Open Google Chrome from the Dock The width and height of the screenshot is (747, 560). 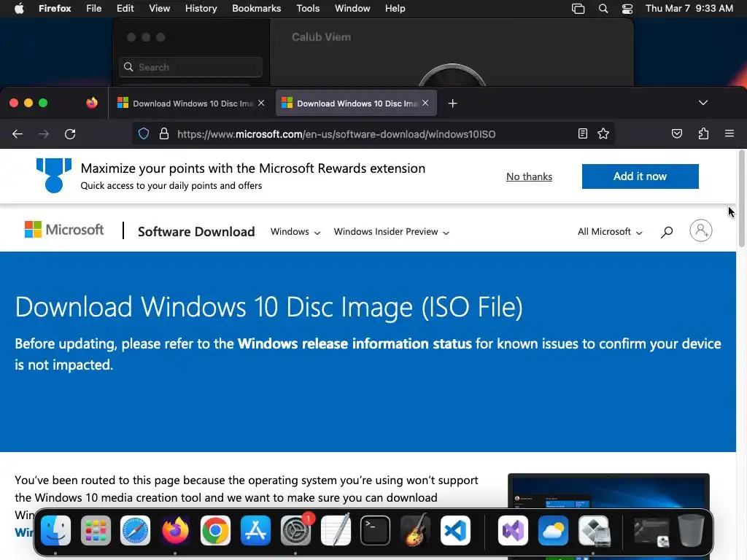click(x=215, y=530)
